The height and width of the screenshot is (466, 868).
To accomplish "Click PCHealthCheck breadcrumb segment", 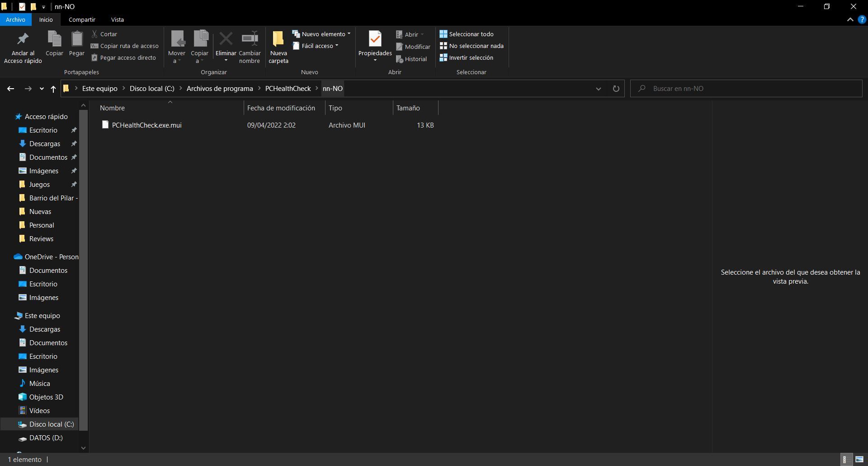I will [x=288, y=89].
